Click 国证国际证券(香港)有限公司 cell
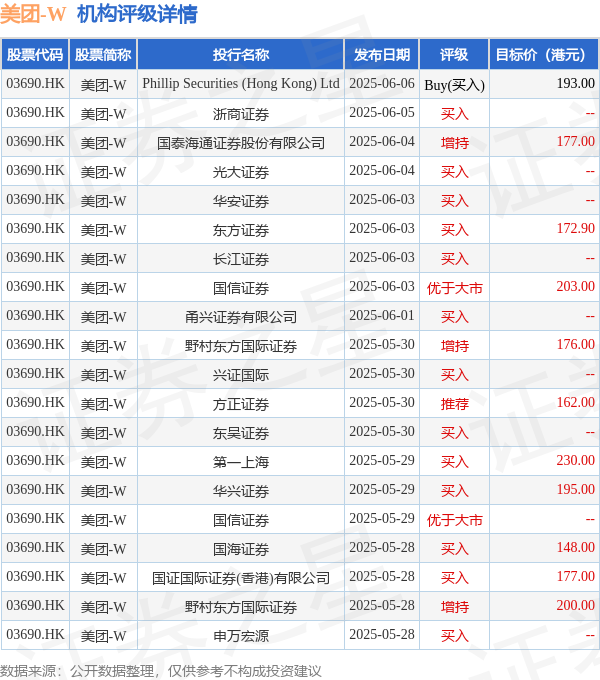This screenshot has width=600, height=680. tap(241, 578)
